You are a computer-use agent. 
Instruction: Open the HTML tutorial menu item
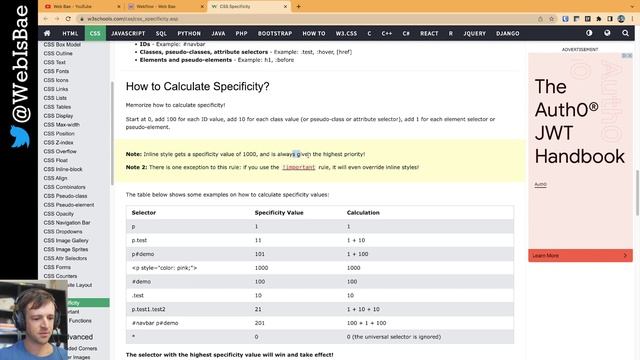pos(70,33)
